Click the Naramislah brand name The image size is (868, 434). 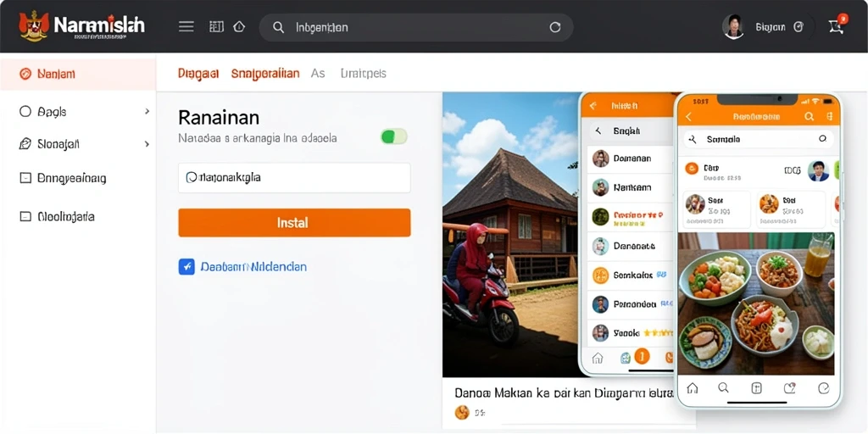tap(100, 25)
